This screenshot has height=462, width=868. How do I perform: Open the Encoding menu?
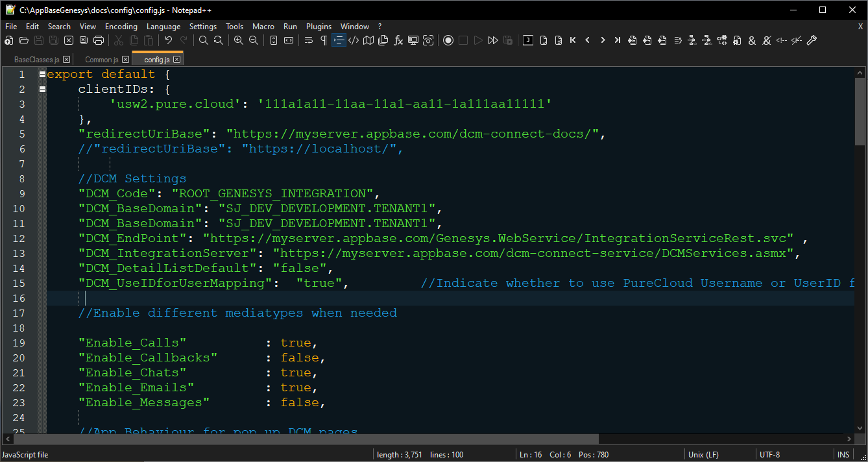pos(121,27)
